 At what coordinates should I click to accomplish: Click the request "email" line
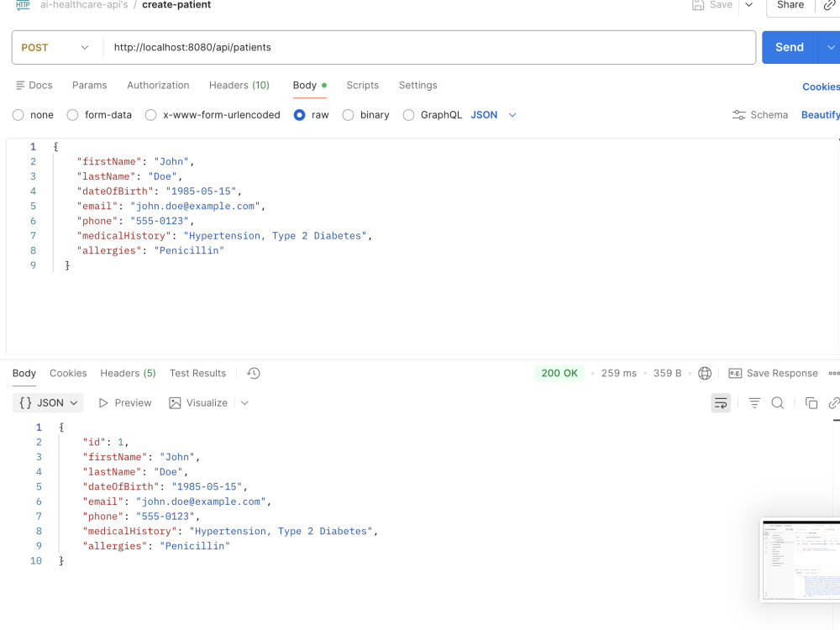(171, 207)
